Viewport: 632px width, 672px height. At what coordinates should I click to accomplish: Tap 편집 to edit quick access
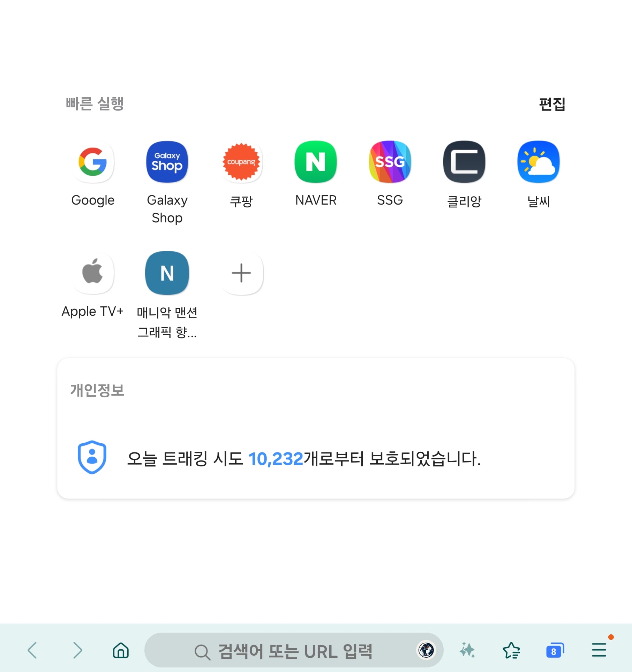click(552, 104)
